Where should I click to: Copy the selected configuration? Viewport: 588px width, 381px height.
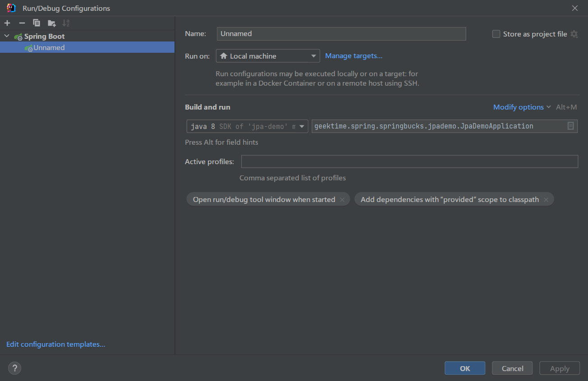click(37, 23)
